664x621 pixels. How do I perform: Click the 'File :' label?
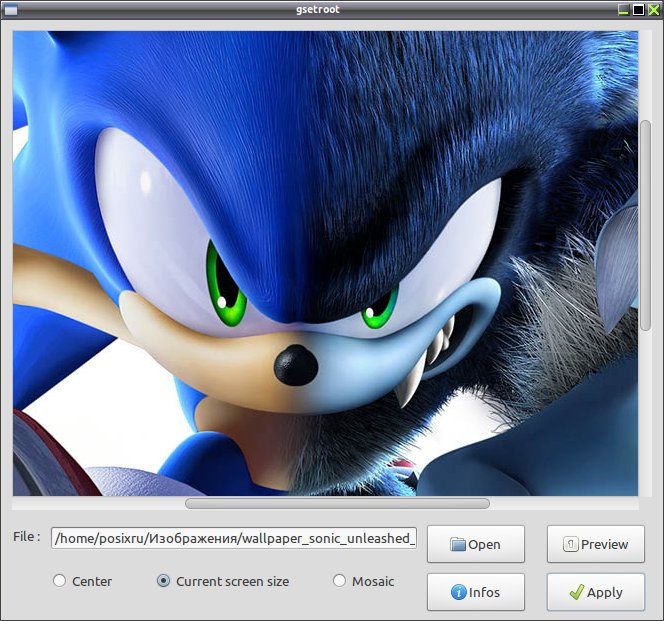27,537
